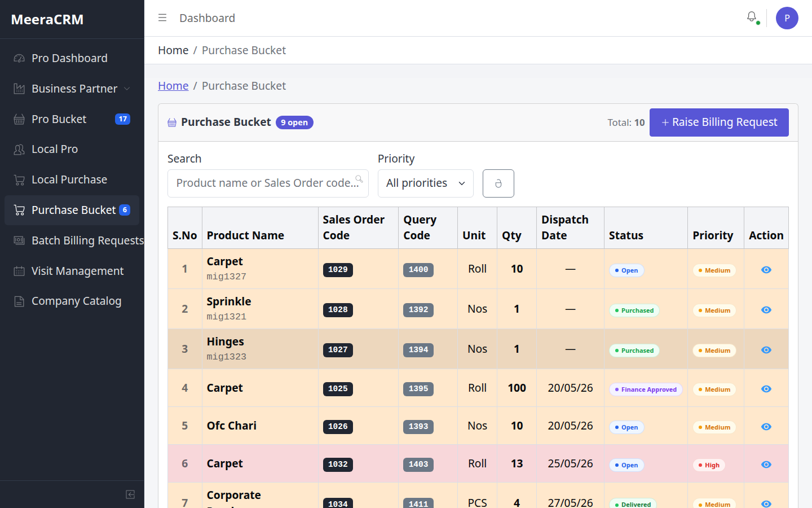Click the basket icon beside Purchase Bucket title
812x508 pixels.
[x=172, y=122]
